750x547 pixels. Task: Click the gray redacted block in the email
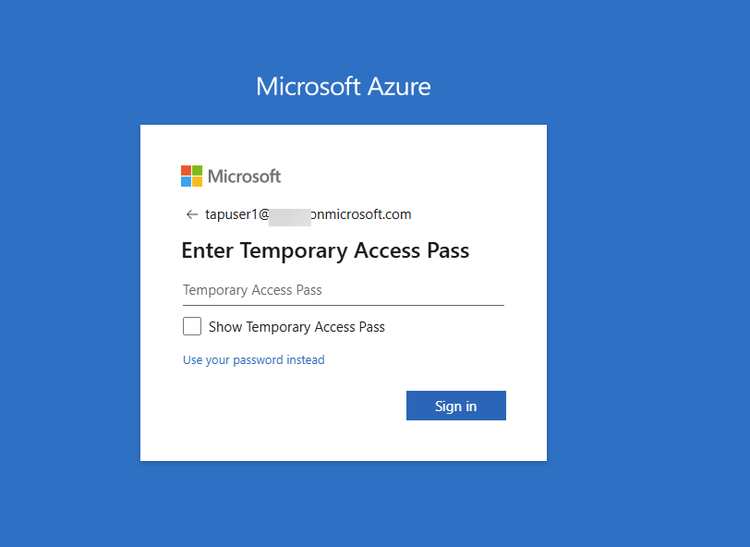290,215
